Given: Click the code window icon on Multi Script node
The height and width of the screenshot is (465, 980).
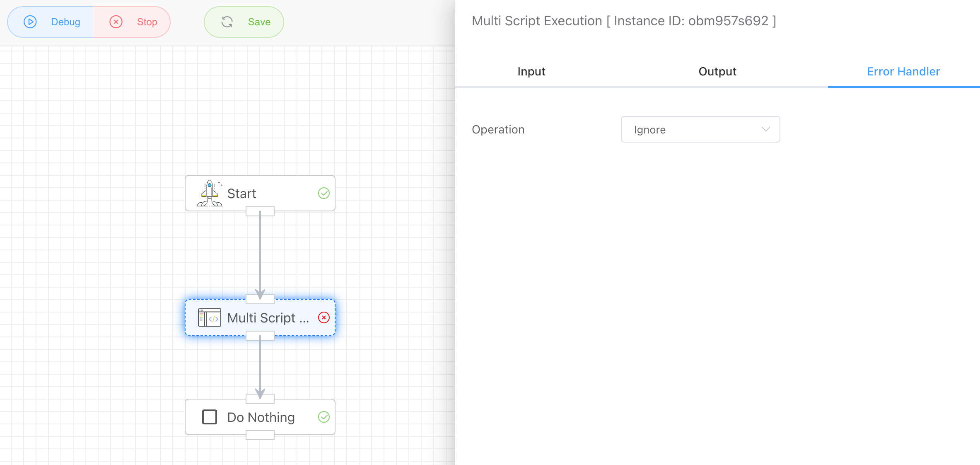Looking at the screenshot, I should point(209,318).
